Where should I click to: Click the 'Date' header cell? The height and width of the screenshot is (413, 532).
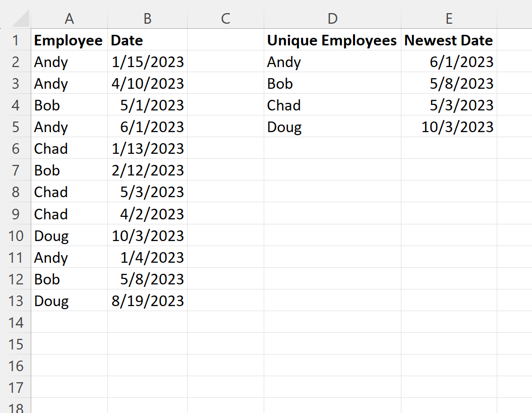147,40
